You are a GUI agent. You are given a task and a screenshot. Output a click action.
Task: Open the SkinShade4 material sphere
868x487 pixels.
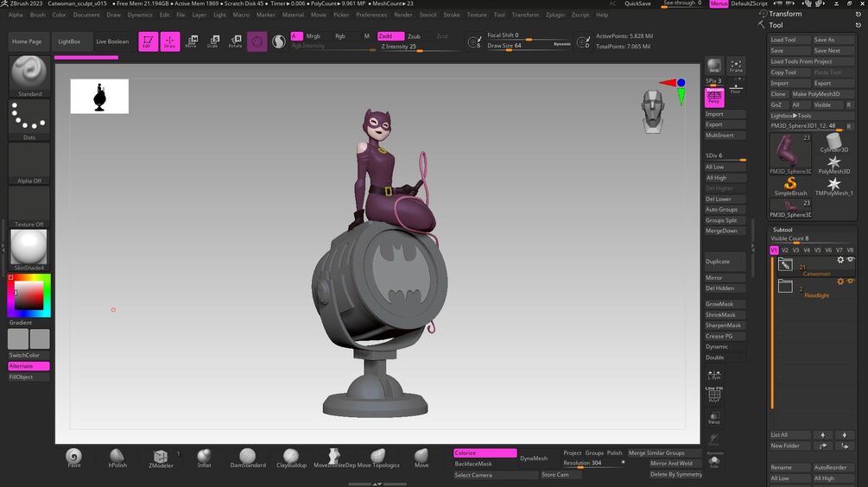tap(29, 250)
